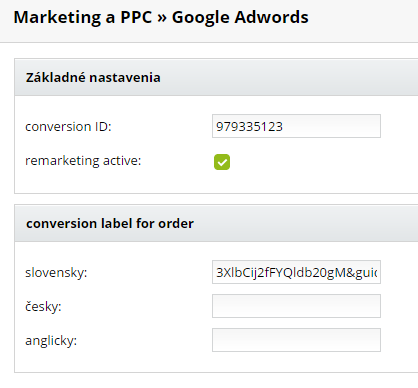
Task: Click the Základné nastavenia section header
Action: (216, 77)
